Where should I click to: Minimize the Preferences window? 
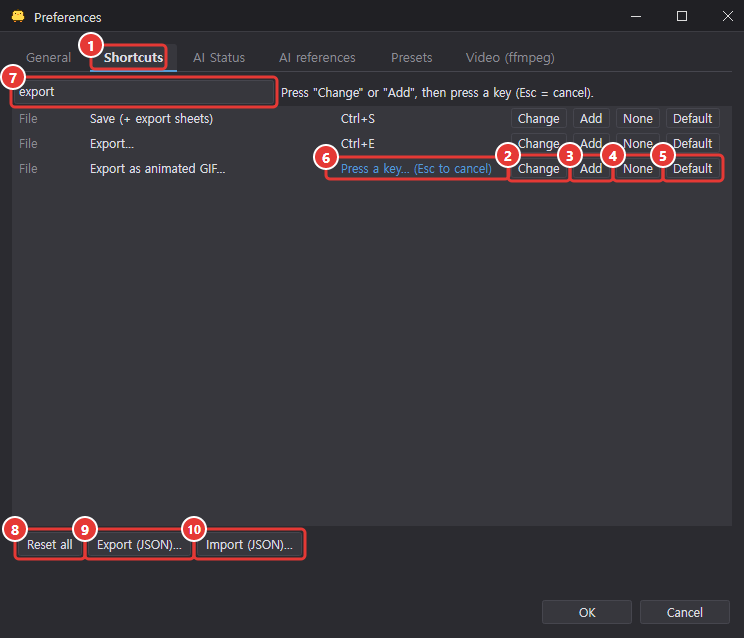pos(636,17)
